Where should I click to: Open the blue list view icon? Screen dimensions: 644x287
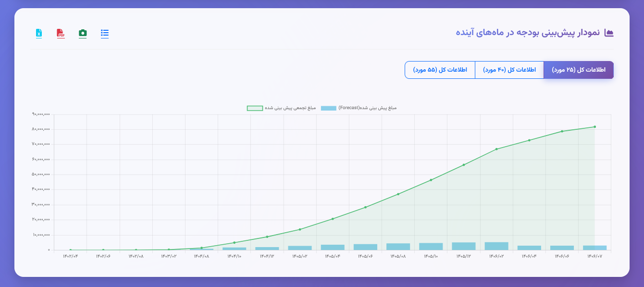tap(105, 33)
